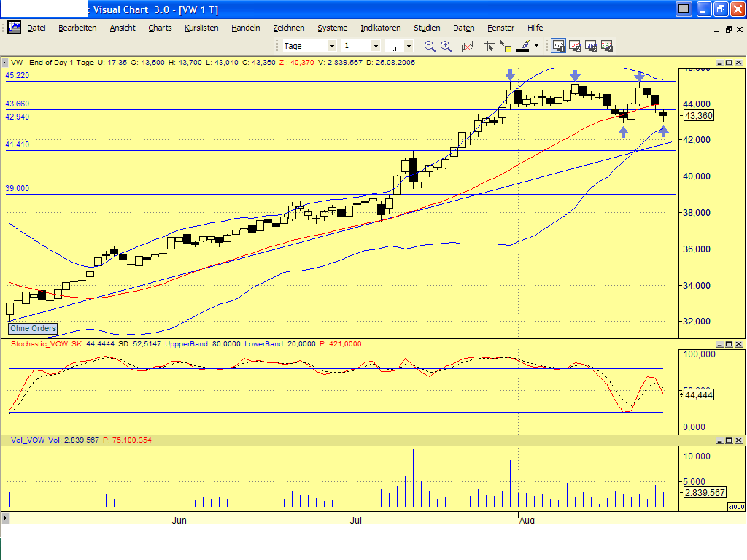Open the Visual Chart application menu icon
The image size is (747, 560).
[x=14, y=28]
